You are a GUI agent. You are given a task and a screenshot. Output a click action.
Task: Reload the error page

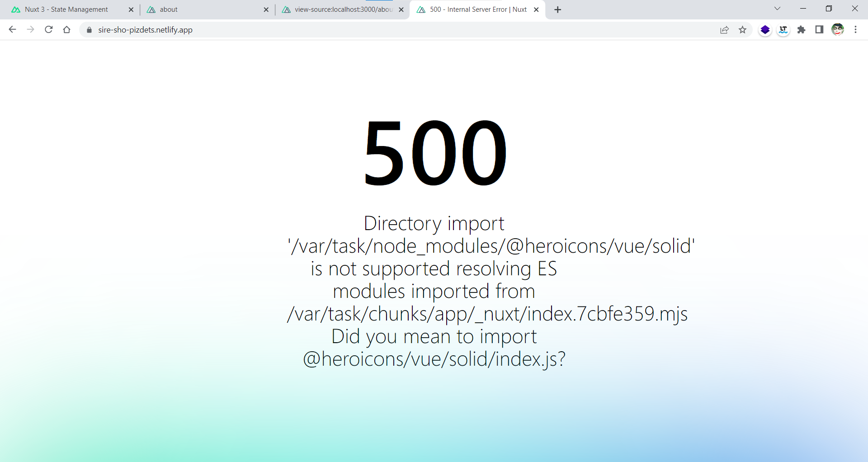[x=48, y=29]
